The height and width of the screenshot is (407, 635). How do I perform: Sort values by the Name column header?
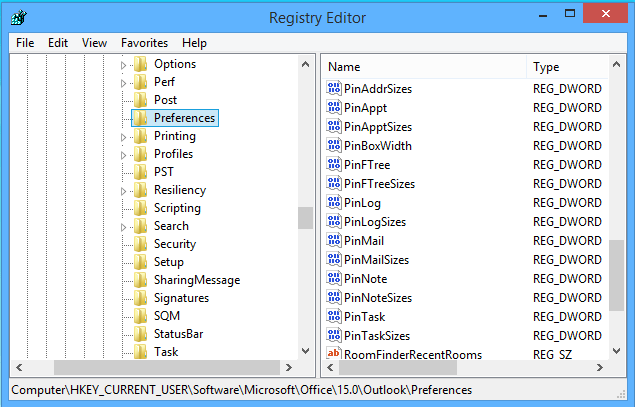[x=424, y=67]
